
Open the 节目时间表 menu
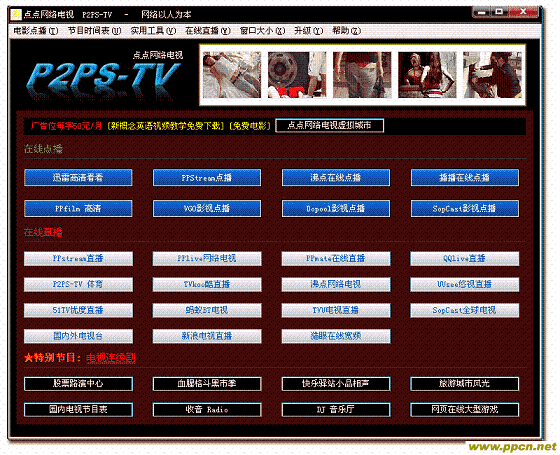(95, 31)
